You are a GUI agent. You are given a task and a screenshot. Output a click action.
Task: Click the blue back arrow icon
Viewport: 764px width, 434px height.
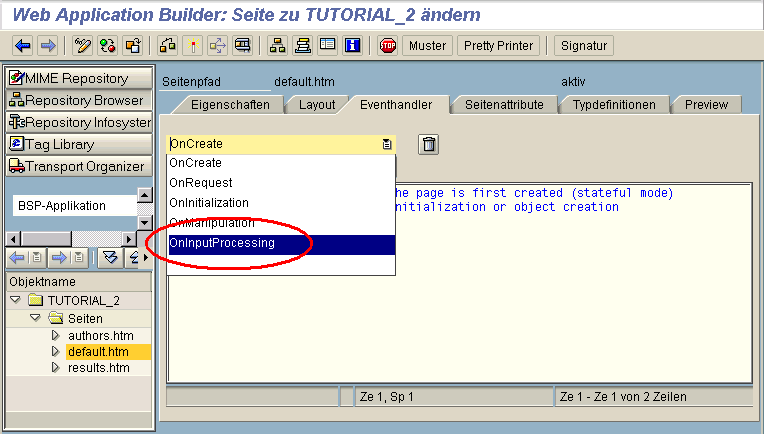(22, 46)
